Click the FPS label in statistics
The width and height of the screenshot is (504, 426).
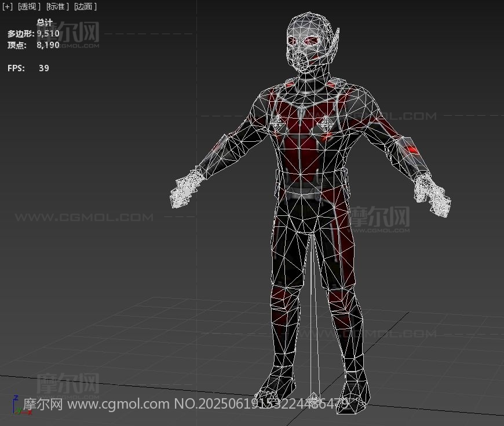point(16,68)
